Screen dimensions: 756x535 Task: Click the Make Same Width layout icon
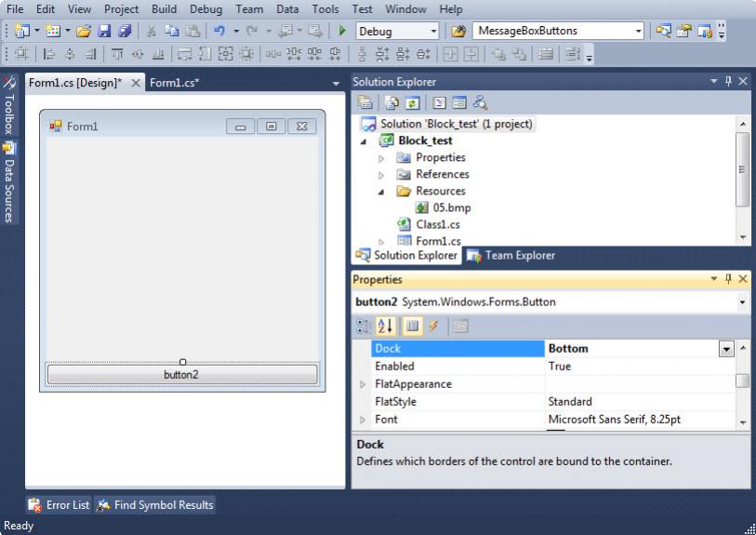(x=184, y=54)
